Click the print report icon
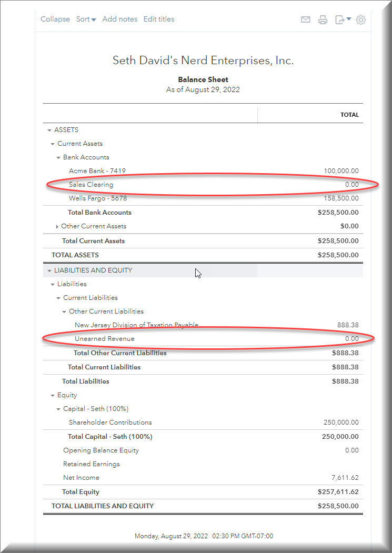Viewport: 392px width, 553px height. coord(324,20)
